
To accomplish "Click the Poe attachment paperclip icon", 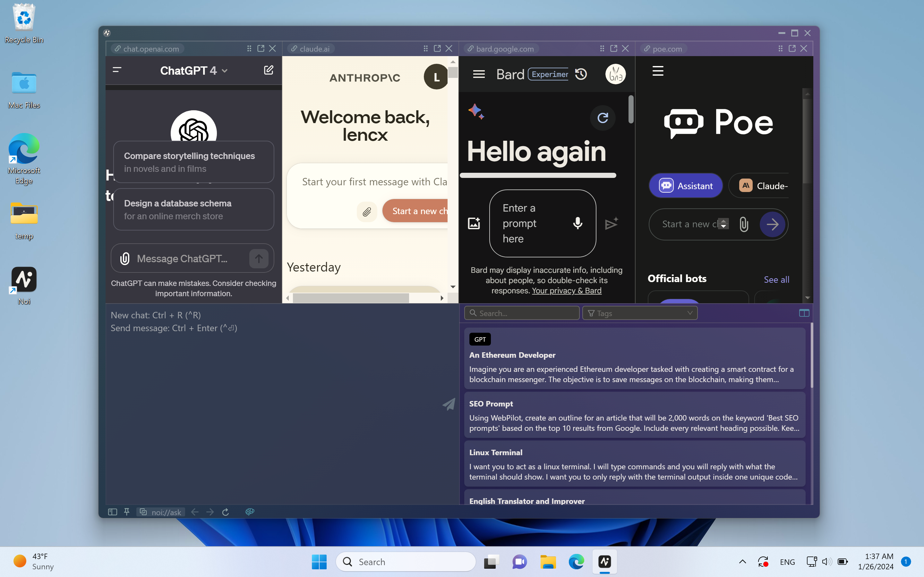I will point(744,224).
